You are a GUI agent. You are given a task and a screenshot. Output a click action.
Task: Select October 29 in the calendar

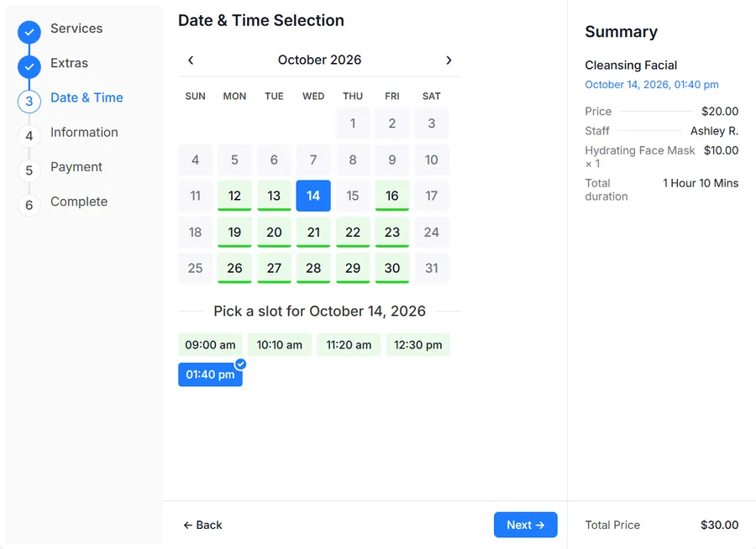(x=353, y=268)
